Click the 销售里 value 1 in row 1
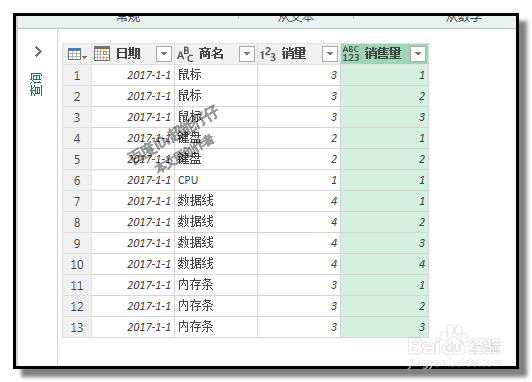This screenshot has height=382, width=532. [384, 75]
